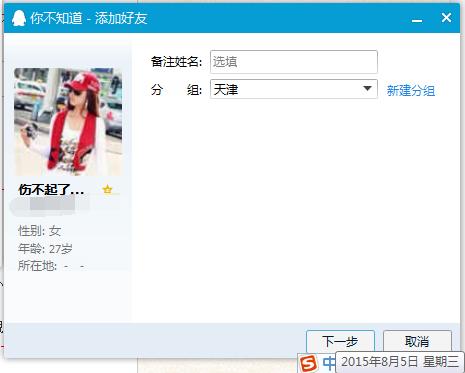This screenshot has height=373, width=465.
Task: Click the Sogou input method S icon
Action: 309,363
